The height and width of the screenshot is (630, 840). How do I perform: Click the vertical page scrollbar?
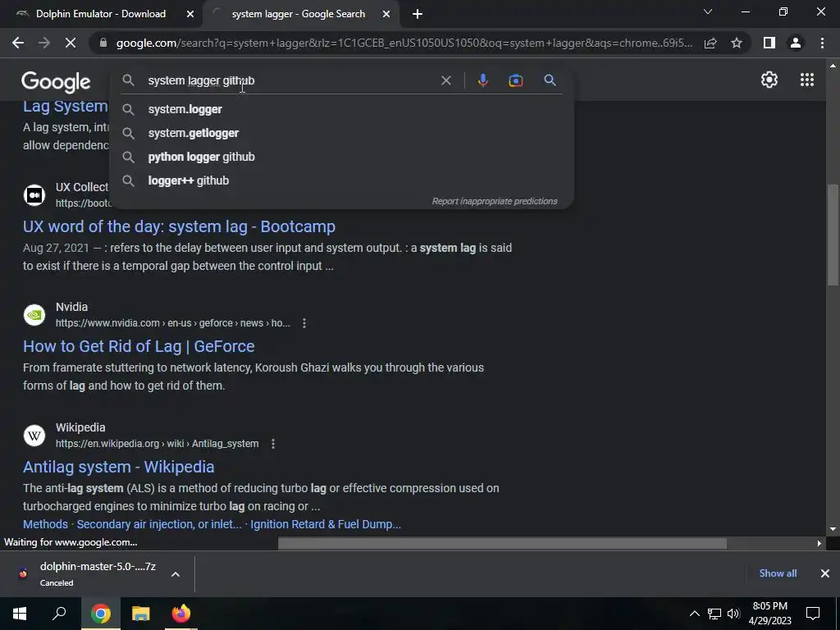(833, 235)
